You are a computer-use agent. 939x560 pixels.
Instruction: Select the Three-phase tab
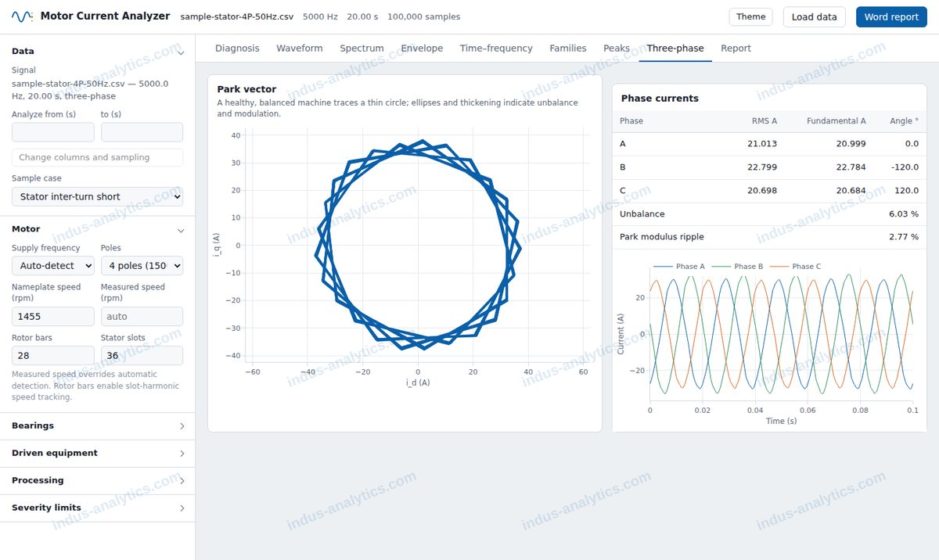[x=675, y=48]
